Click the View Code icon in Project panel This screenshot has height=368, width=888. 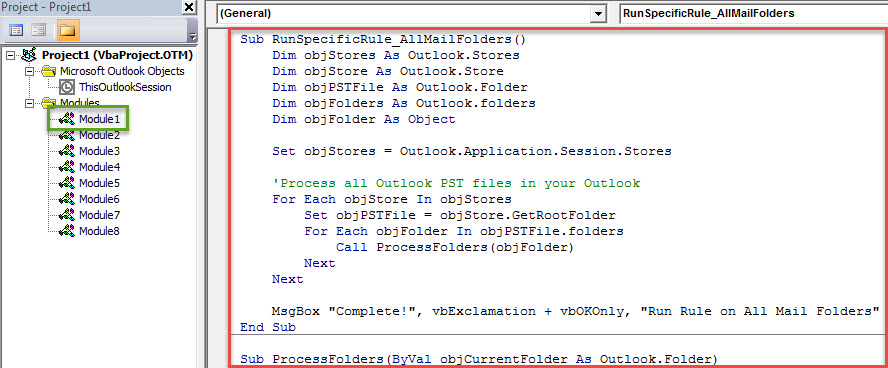tap(17, 30)
